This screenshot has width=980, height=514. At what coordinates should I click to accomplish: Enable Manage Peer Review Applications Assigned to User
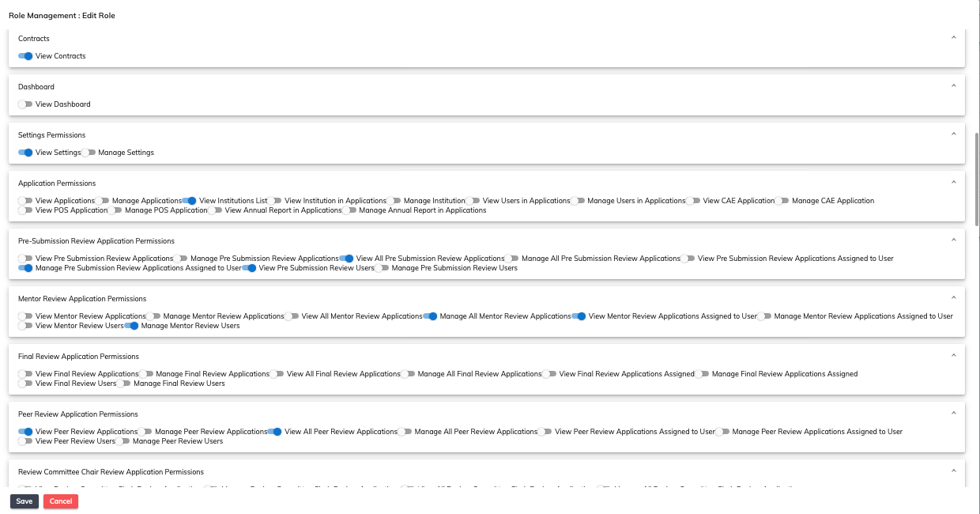tap(722, 432)
